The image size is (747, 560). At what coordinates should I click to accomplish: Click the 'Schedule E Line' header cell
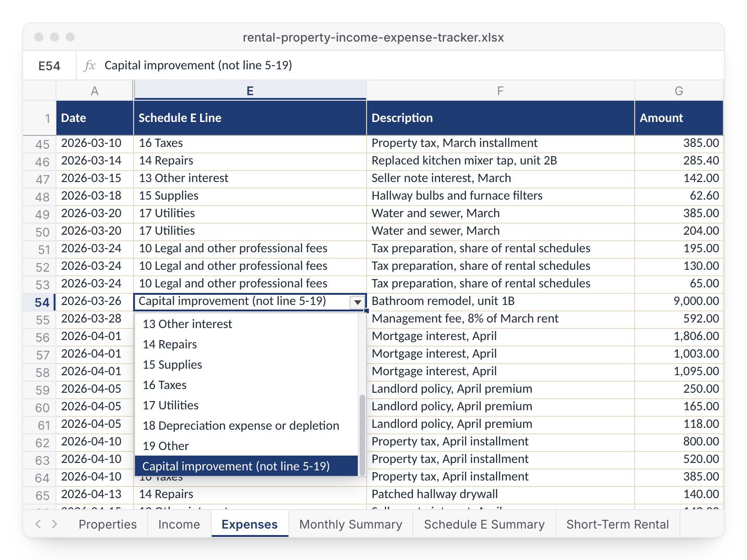(x=250, y=118)
